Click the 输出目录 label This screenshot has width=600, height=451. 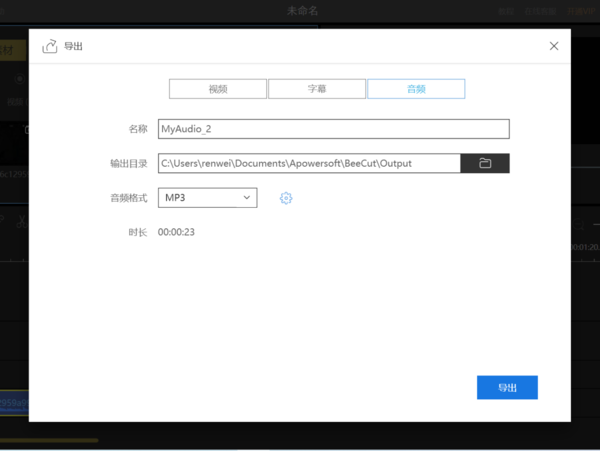[x=129, y=163]
